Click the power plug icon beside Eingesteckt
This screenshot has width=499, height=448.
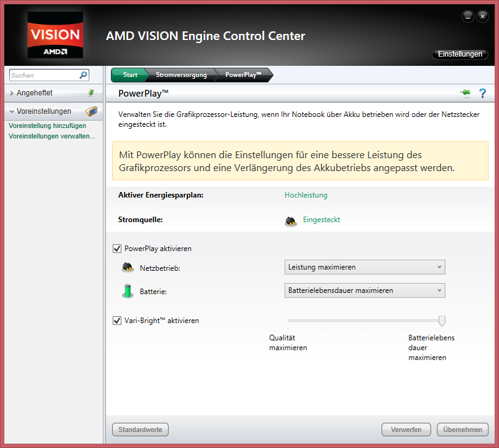(x=291, y=222)
